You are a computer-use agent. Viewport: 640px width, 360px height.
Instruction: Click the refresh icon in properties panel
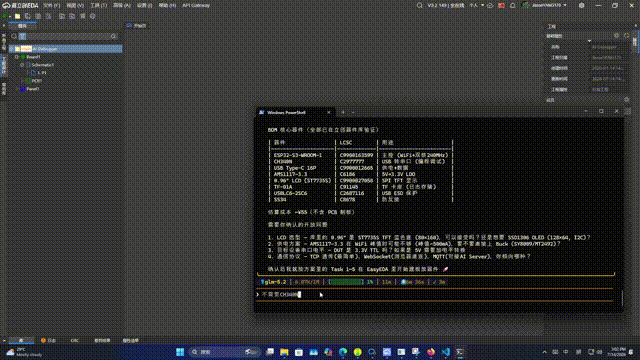tap(627, 36)
